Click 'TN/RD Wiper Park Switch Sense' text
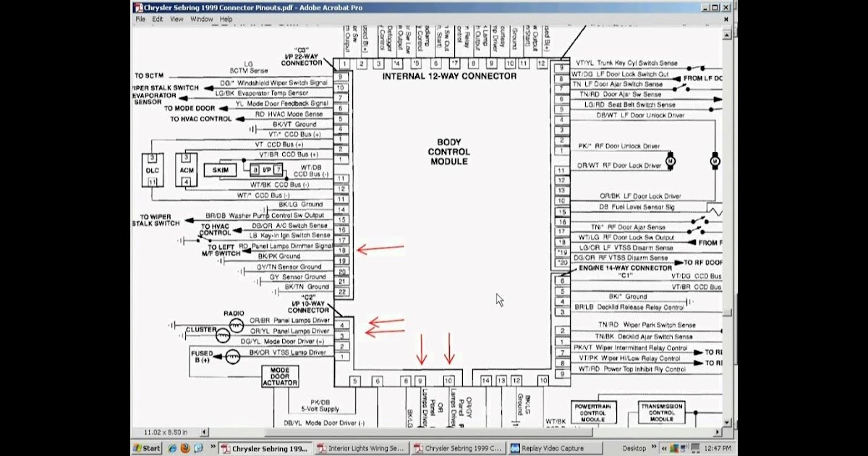The image size is (868, 456). click(647, 325)
